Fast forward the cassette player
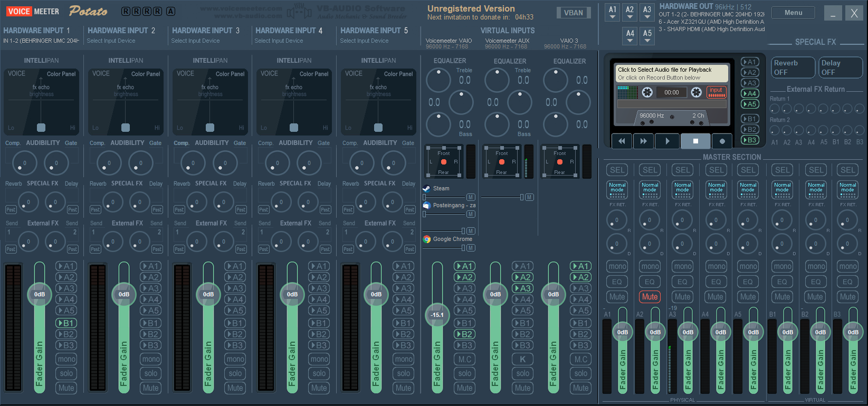Viewport: 868px width, 406px height. tap(643, 141)
